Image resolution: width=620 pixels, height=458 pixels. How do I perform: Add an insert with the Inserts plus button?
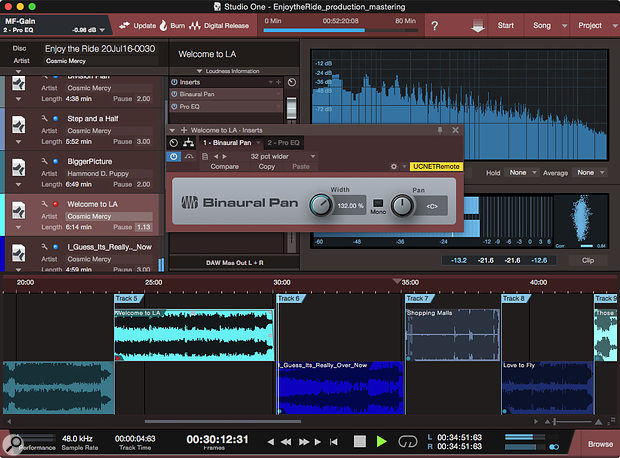[278, 82]
